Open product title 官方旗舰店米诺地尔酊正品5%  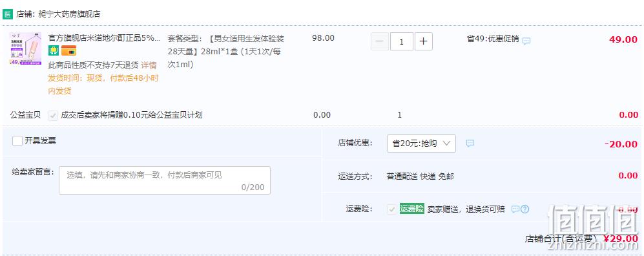105,38
